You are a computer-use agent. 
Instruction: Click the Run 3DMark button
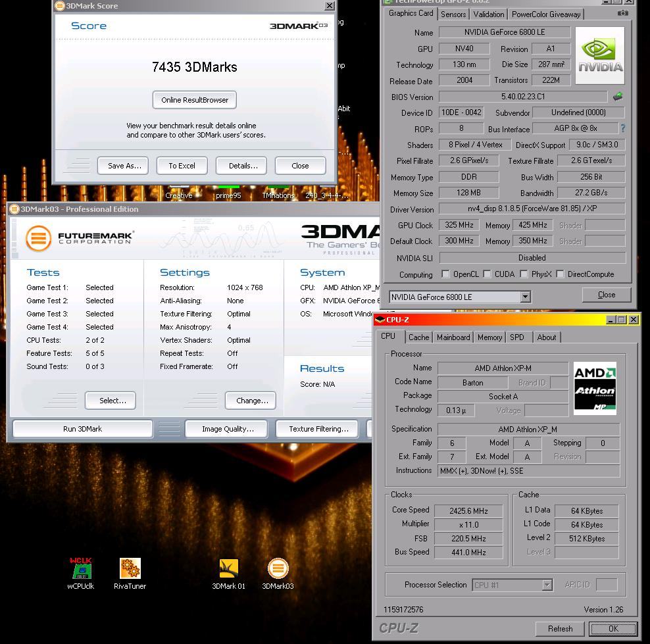tap(82, 429)
